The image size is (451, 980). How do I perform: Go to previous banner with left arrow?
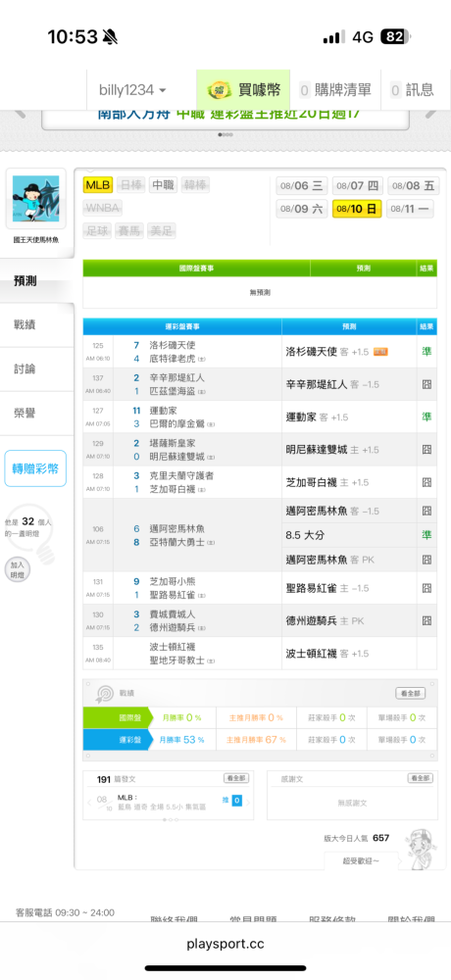(x=20, y=115)
